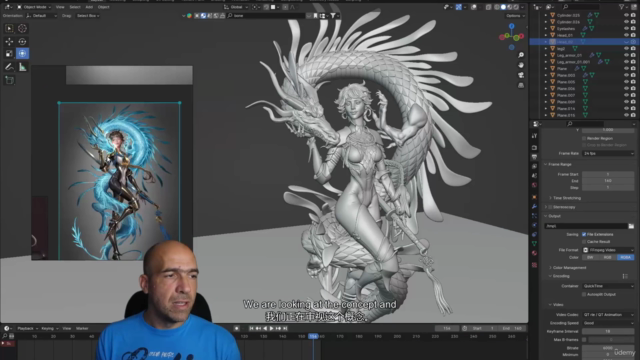The height and width of the screenshot is (360, 640).
Task: Toggle the File Extensions checkbox
Action: click(x=584, y=234)
